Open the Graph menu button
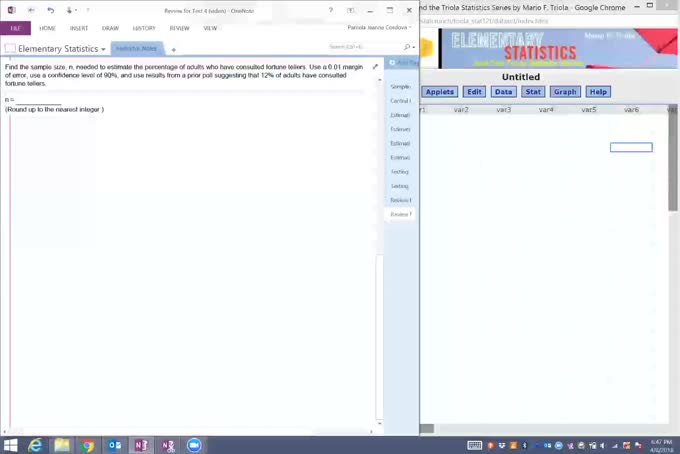 coord(565,92)
